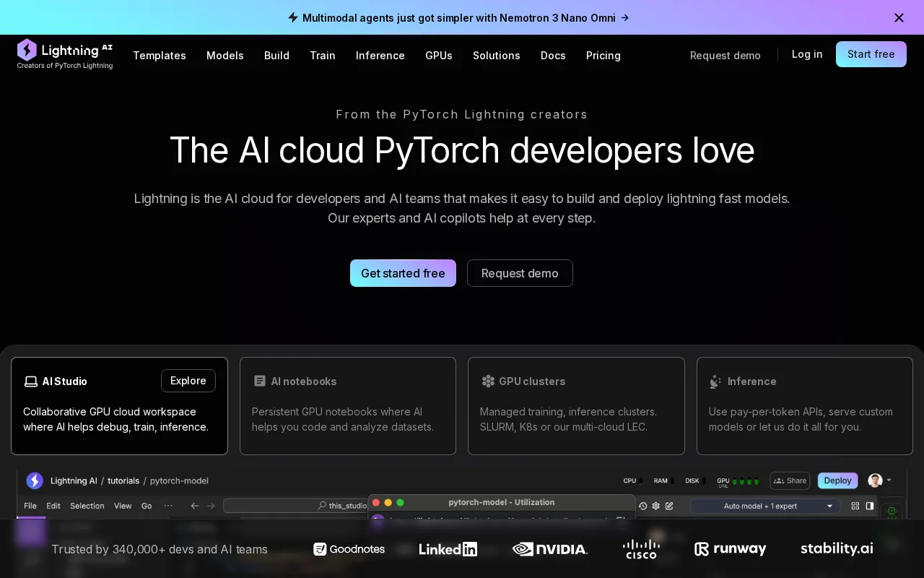Click the NVIDIA logo
This screenshot has width=924, height=578.
(550, 549)
